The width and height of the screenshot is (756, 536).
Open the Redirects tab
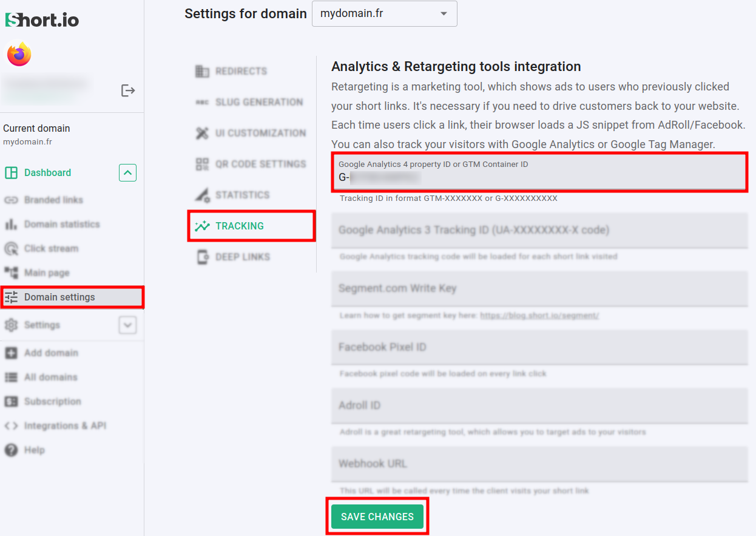pyautogui.click(x=240, y=71)
